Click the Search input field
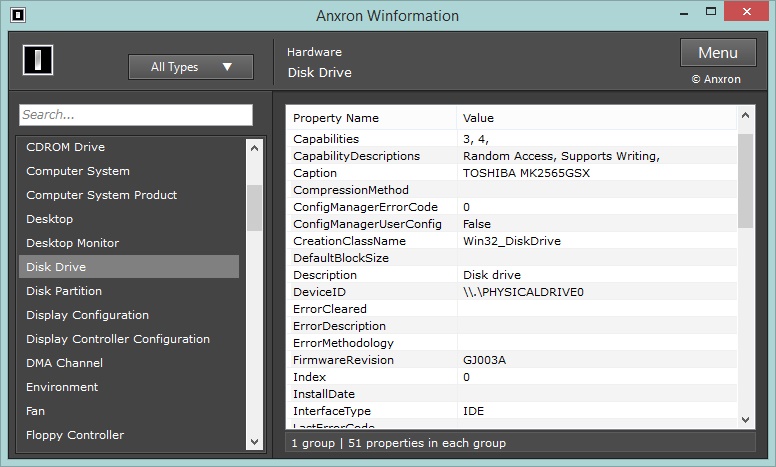Screen dimensions: 776x467 pos(135,115)
